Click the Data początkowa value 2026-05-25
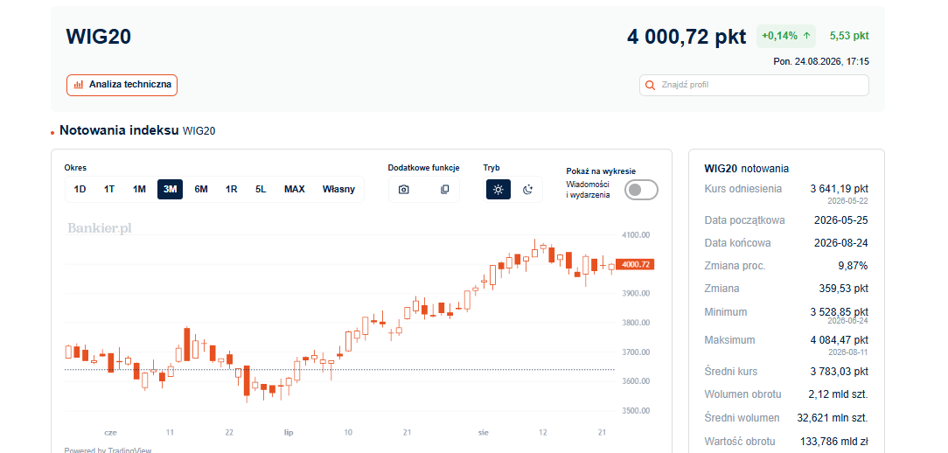948x453 pixels. (842, 220)
